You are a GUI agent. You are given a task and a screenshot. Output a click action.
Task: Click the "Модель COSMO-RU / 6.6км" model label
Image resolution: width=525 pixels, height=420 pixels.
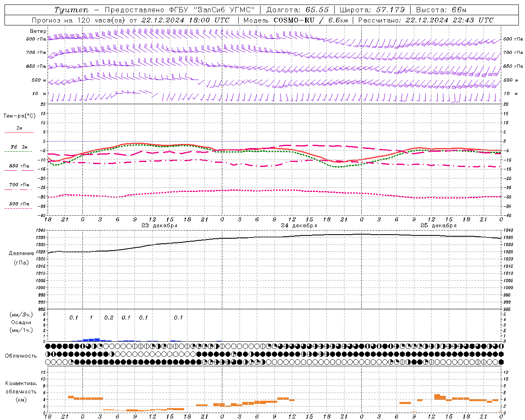[296, 20]
